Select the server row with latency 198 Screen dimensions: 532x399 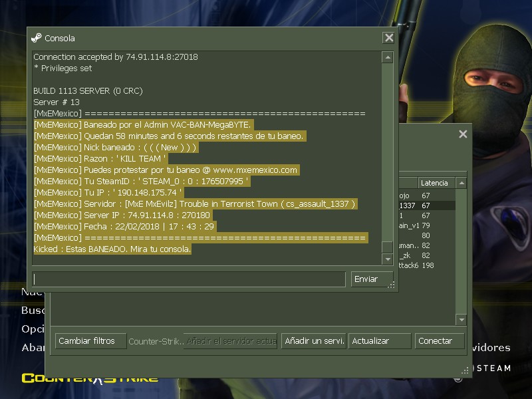427,265
